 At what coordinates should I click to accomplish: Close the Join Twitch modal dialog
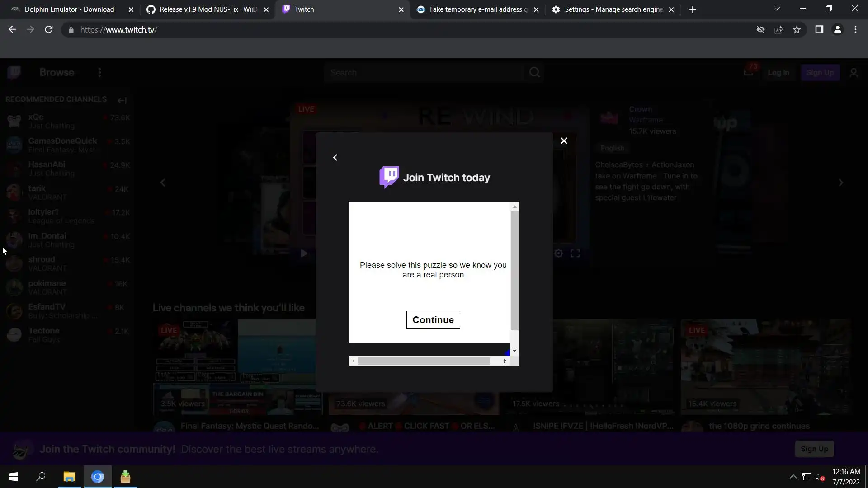[x=564, y=141]
